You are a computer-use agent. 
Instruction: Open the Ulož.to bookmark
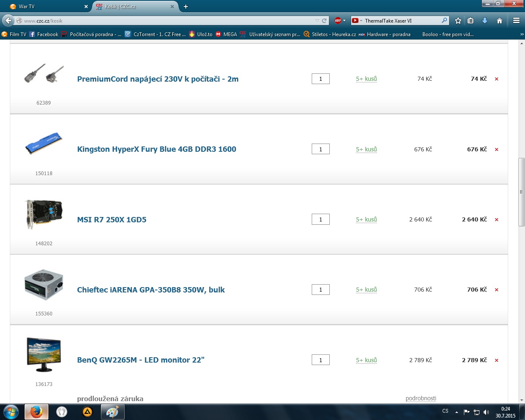pos(201,34)
